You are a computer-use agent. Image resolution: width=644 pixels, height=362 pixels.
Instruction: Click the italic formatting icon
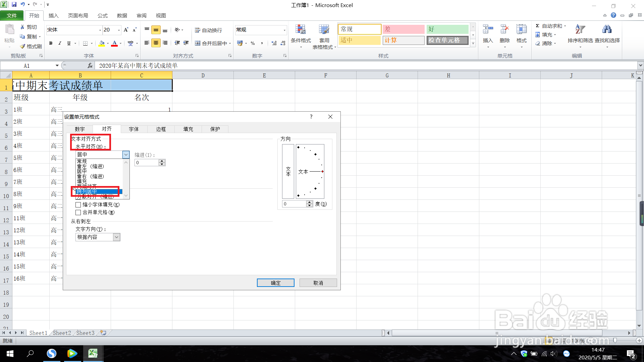click(x=60, y=43)
